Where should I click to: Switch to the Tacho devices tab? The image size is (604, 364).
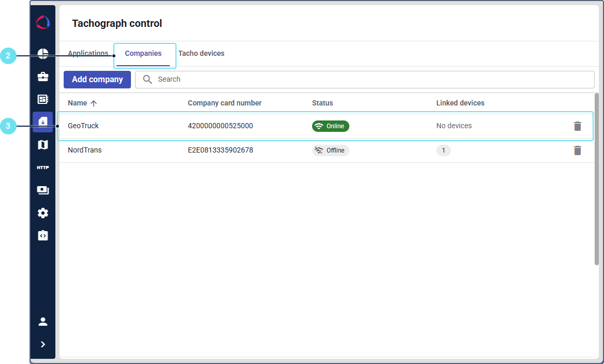[201, 53]
